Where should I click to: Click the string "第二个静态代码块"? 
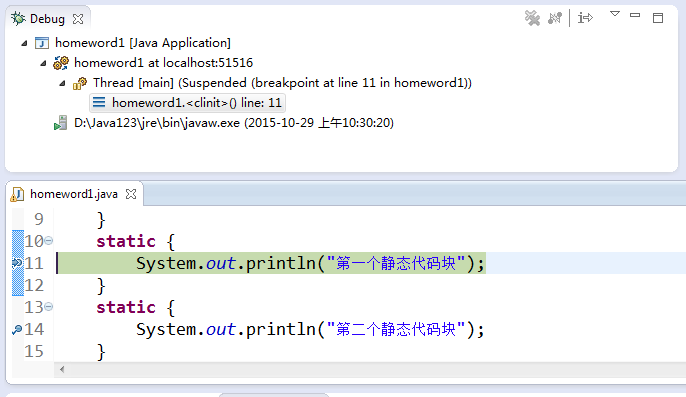click(396, 329)
